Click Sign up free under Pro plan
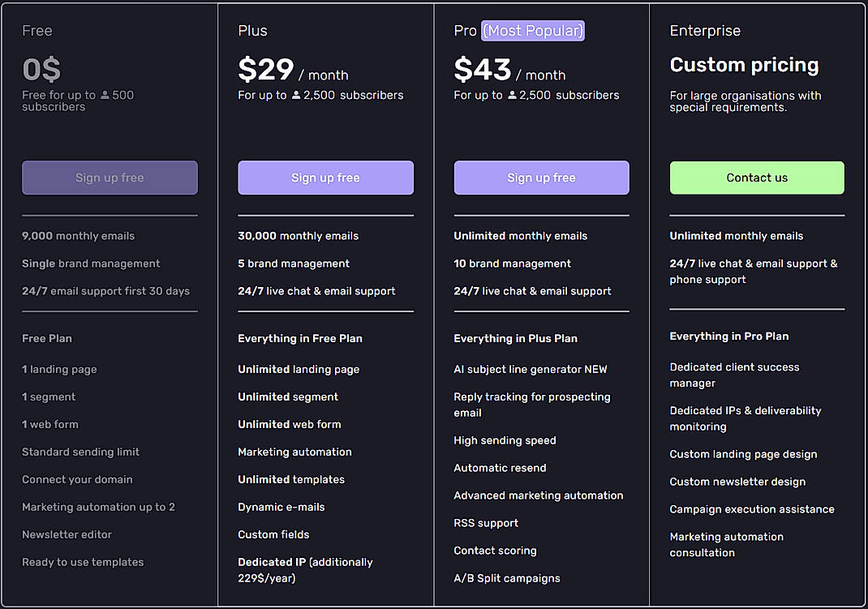This screenshot has width=868, height=609. click(541, 178)
